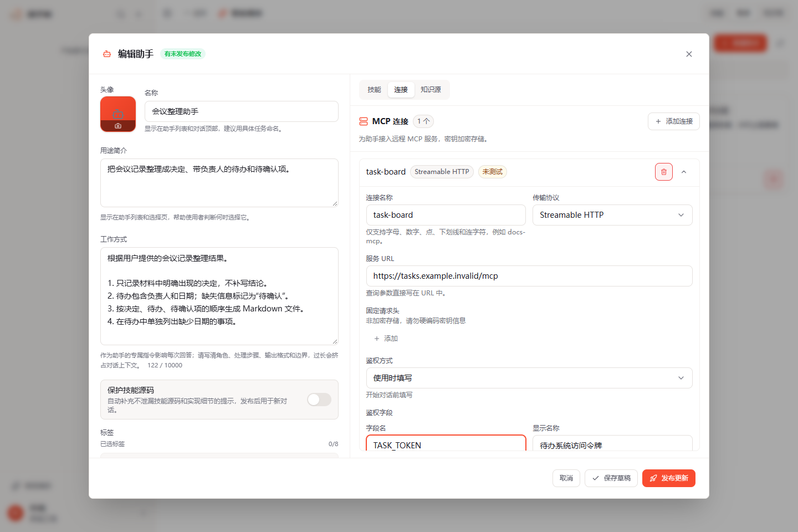Collapse the task-board connection card
Image resolution: width=798 pixels, height=532 pixels.
coord(684,172)
